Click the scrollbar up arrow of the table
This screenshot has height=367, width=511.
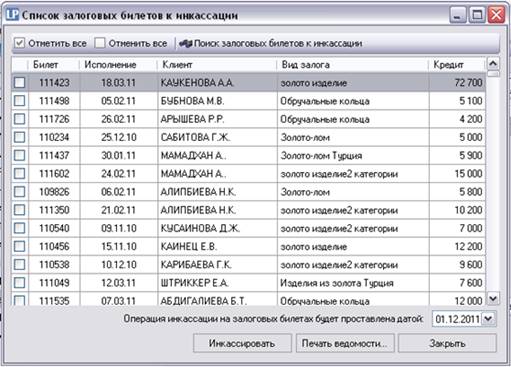tap(493, 63)
